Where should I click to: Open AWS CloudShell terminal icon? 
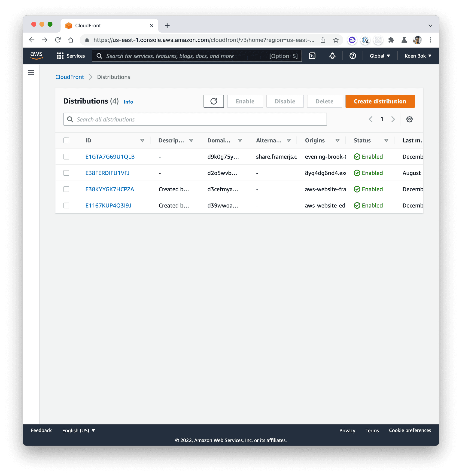click(312, 56)
